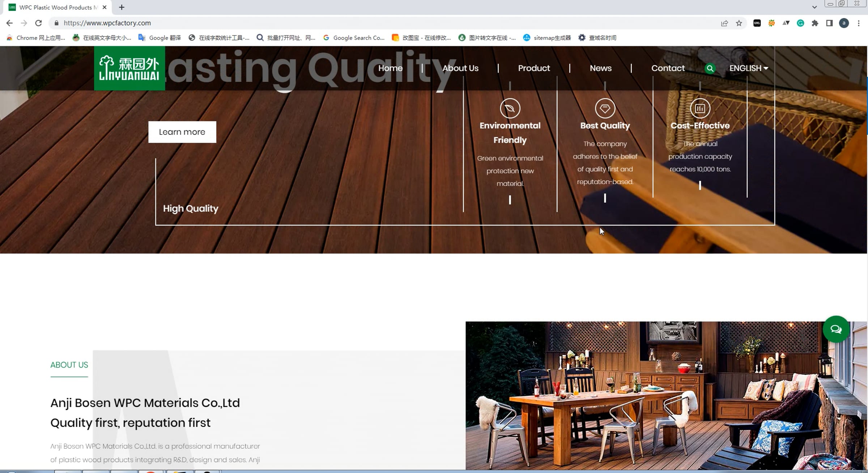Click the Best Quality diamond icon
Viewport: 868px width, 473px height.
605,108
